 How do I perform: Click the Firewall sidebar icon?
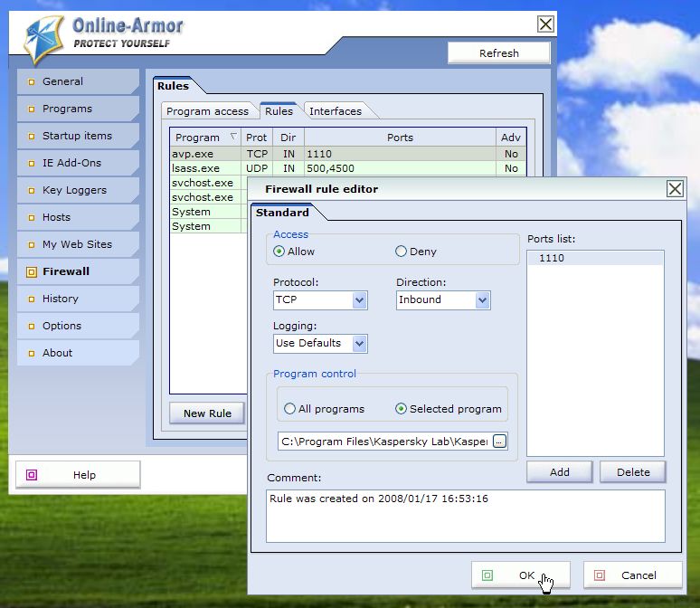(x=32, y=271)
